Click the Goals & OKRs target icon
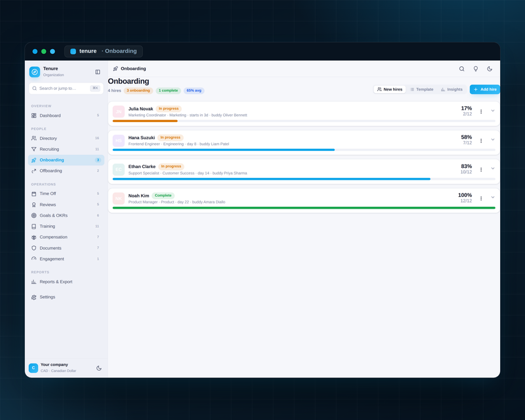525x420 pixels. tap(34, 215)
